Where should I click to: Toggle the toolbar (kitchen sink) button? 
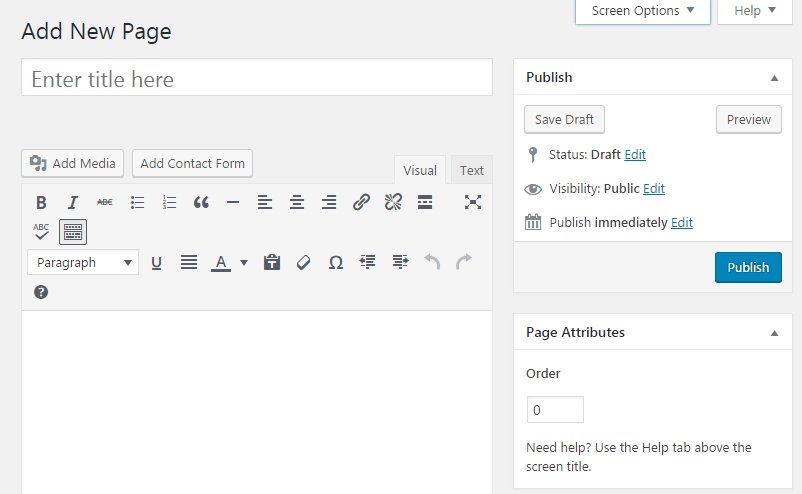click(73, 232)
